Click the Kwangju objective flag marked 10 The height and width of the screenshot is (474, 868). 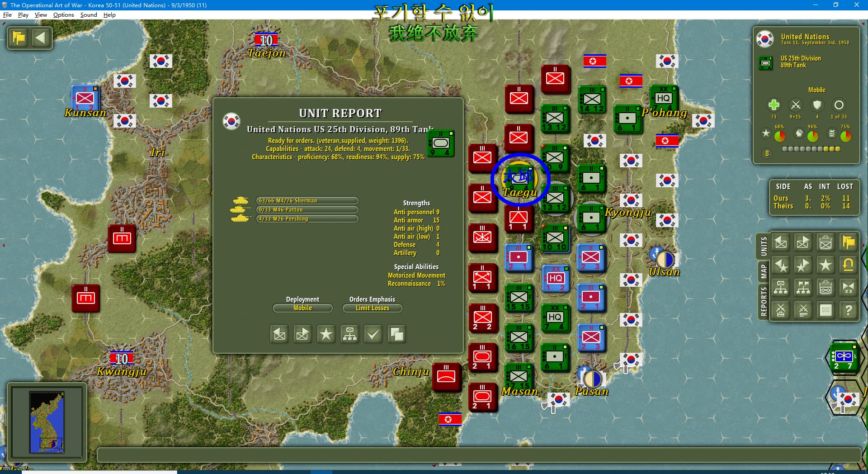point(122,358)
